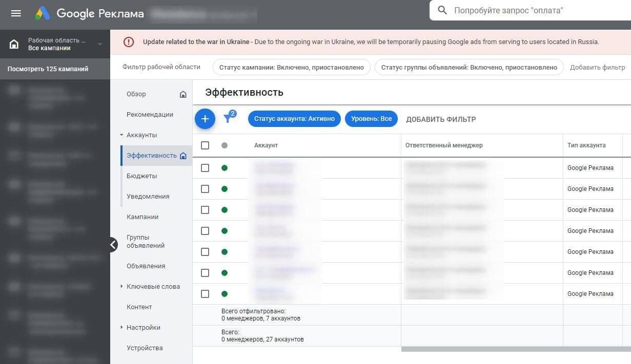
Task: Click the warning icon in the Ukraine banner
Action: (128, 42)
